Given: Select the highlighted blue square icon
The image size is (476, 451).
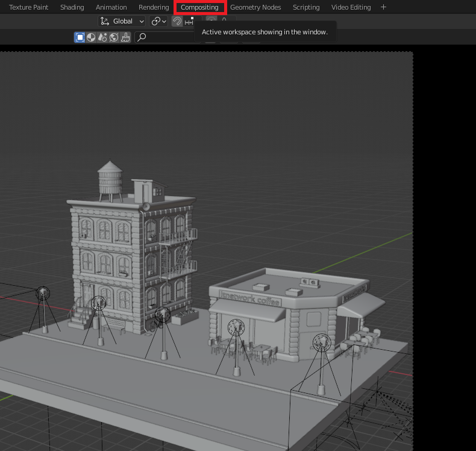Looking at the screenshot, I should point(80,37).
